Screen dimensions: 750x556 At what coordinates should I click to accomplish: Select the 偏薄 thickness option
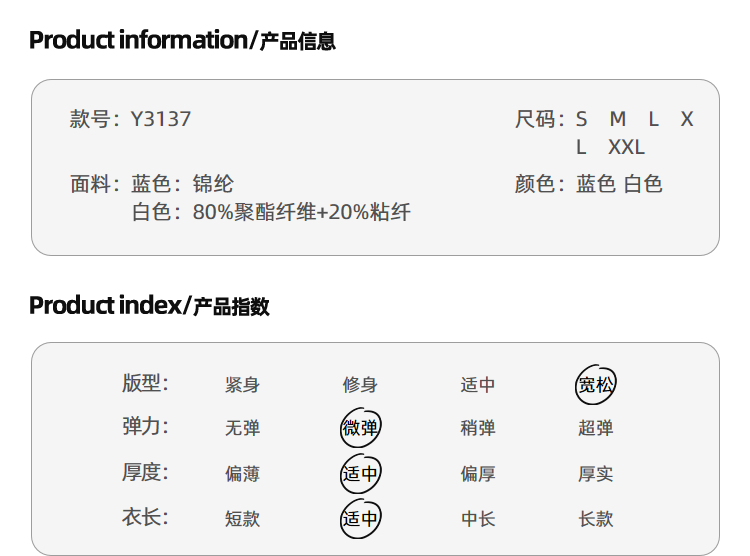242,474
